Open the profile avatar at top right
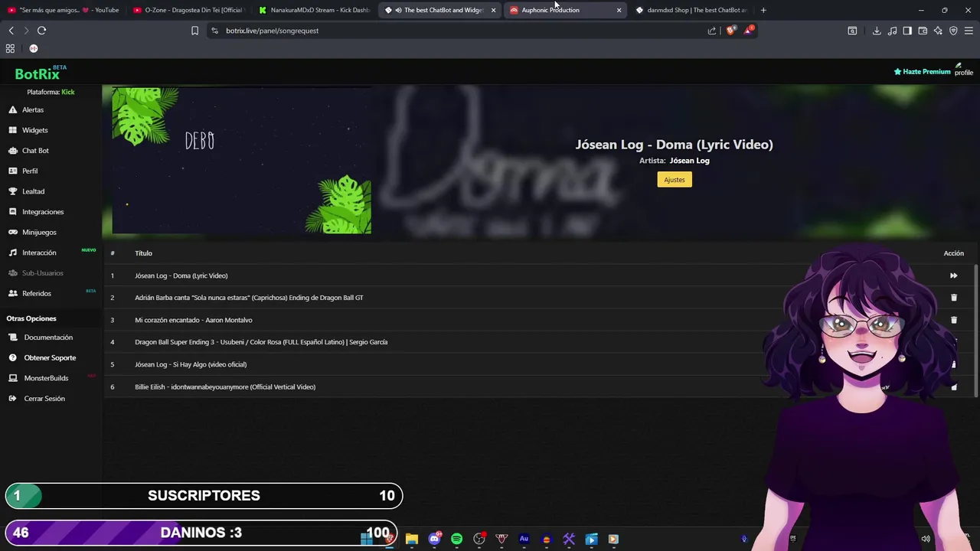980x551 pixels. point(963,70)
